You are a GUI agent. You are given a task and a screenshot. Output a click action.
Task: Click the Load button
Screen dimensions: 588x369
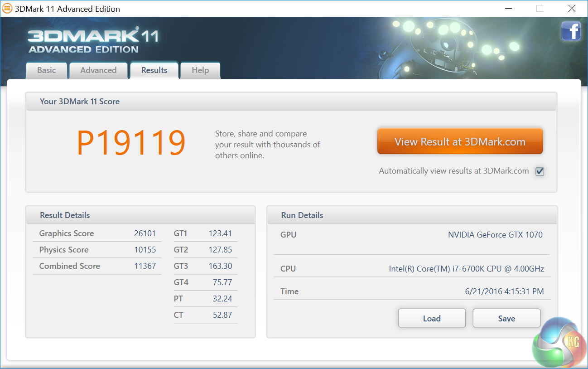click(x=432, y=318)
